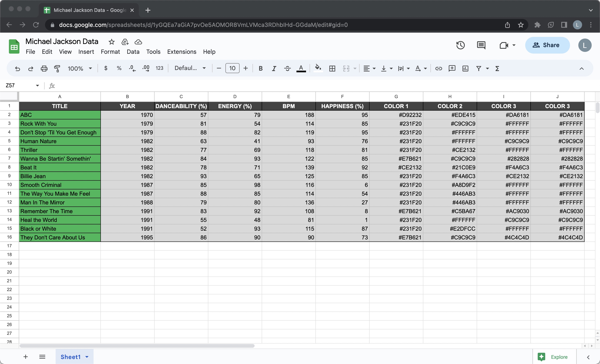600x364 pixels.
Task: Click the print icon
Action: click(44, 68)
